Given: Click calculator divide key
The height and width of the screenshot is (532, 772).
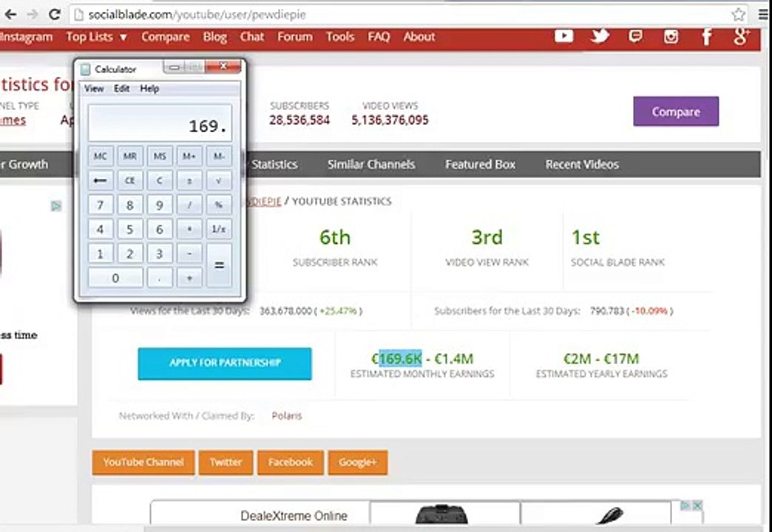Looking at the screenshot, I should [189, 205].
